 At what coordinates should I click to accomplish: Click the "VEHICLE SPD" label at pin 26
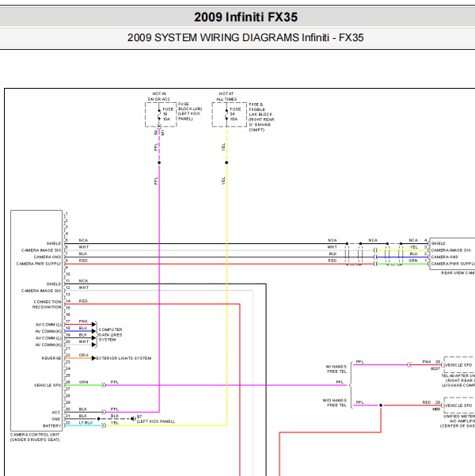click(47, 385)
